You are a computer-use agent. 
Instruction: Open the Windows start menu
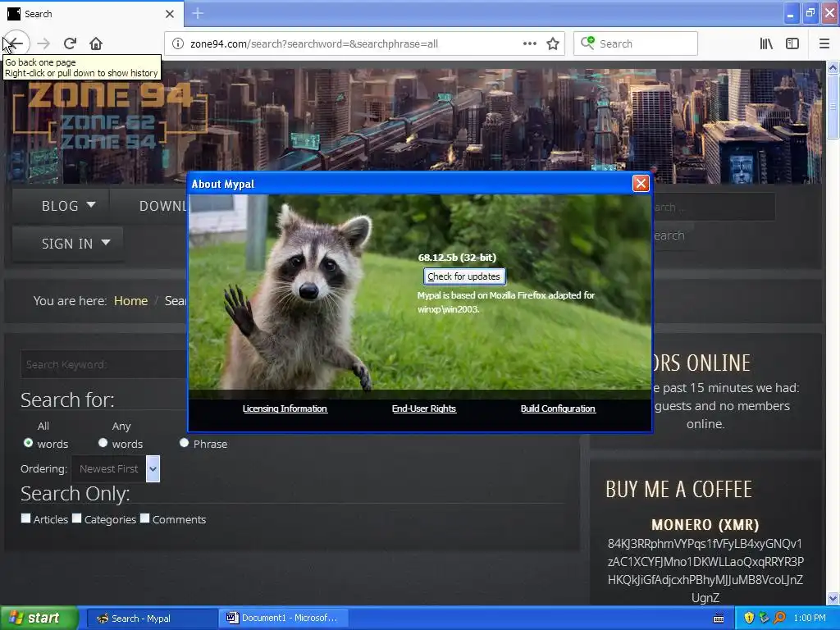[39, 619]
